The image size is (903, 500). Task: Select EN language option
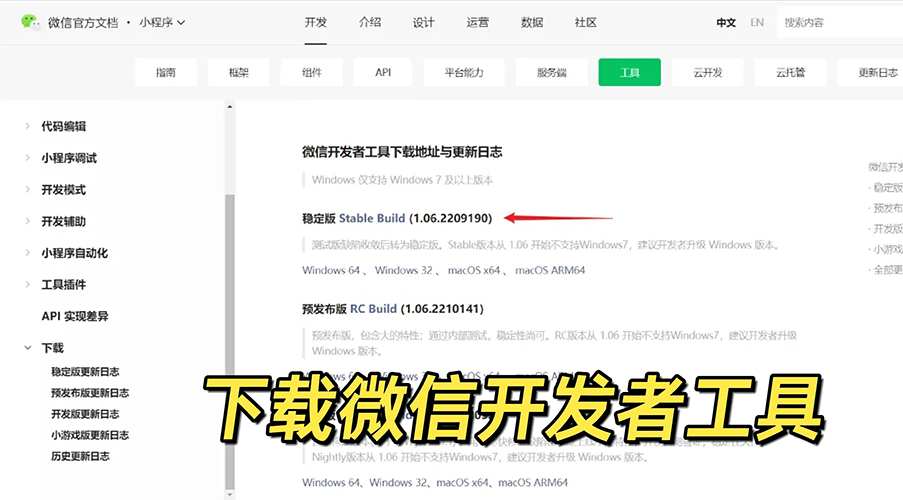coord(757,22)
